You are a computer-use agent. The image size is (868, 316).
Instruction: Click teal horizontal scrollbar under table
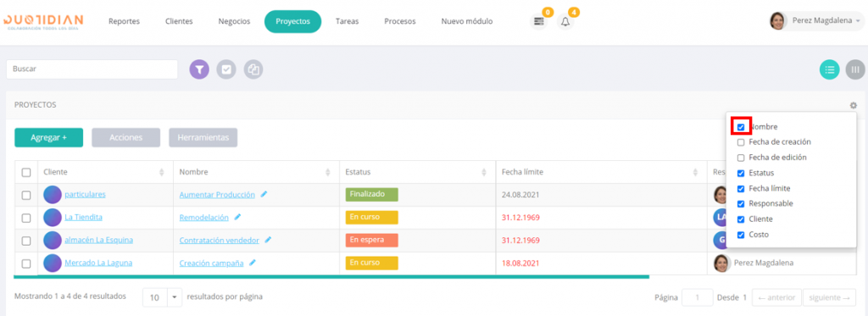tap(331, 276)
